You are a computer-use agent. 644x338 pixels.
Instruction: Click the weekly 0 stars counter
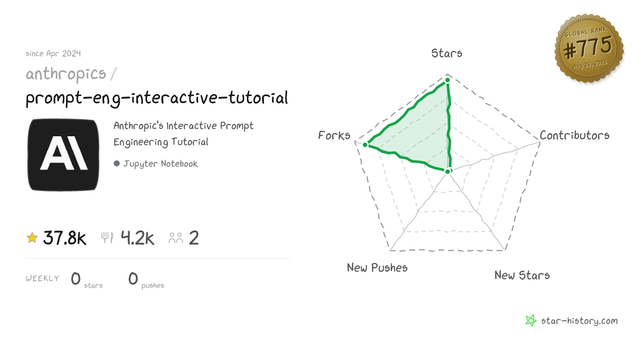[86, 280]
